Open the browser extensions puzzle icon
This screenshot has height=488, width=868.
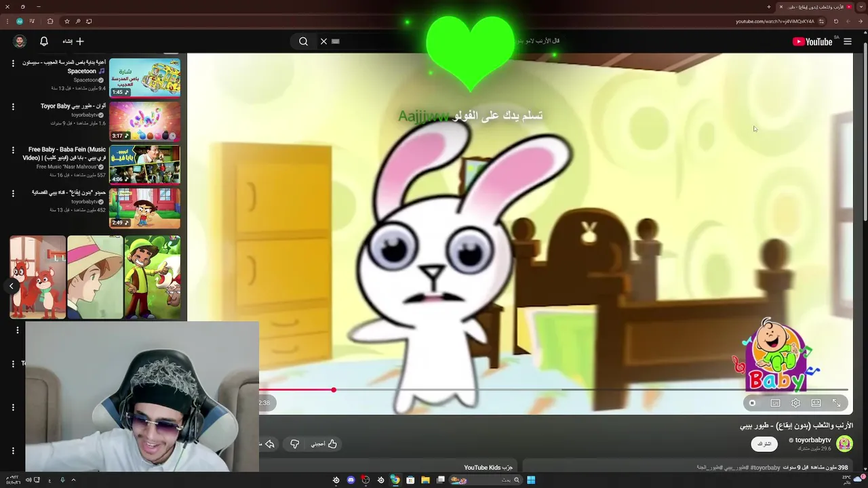pos(50,21)
